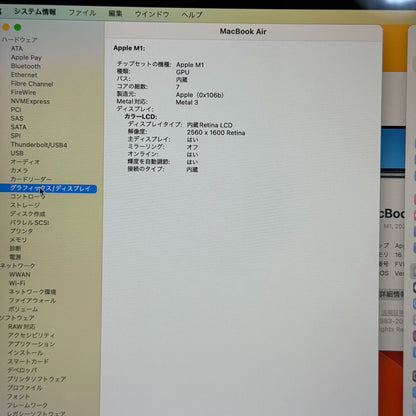
Task: Select SATA in the sidebar
Action: point(19,127)
